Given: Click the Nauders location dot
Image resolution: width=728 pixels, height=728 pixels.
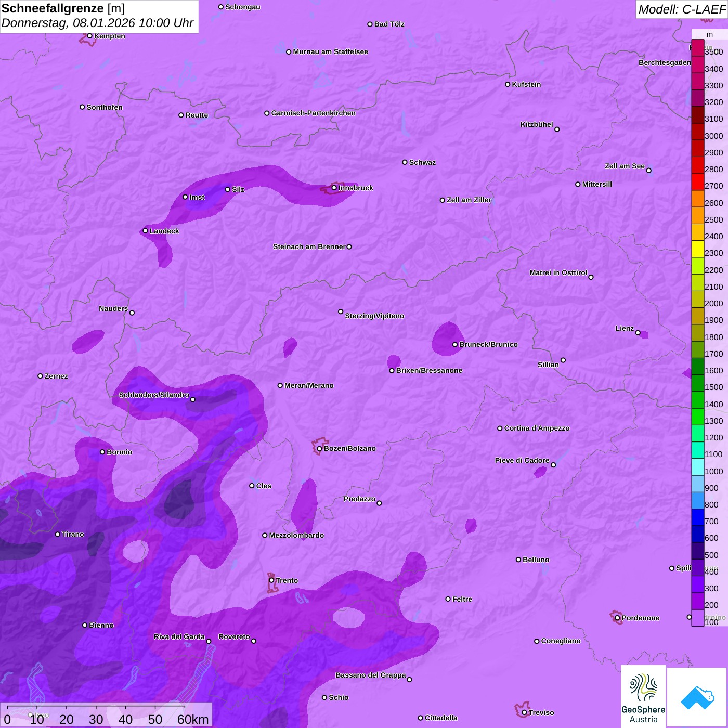Looking at the screenshot, I should [132, 313].
